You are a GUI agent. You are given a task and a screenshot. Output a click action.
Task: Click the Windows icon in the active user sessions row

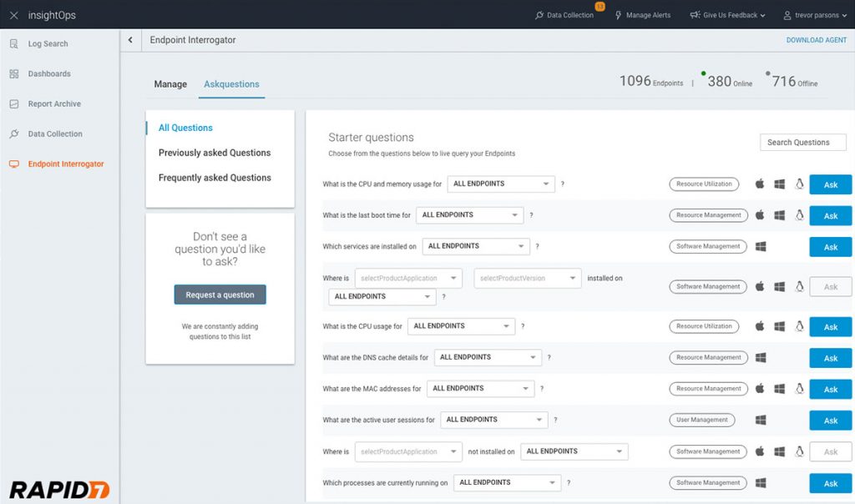click(x=761, y=420)
